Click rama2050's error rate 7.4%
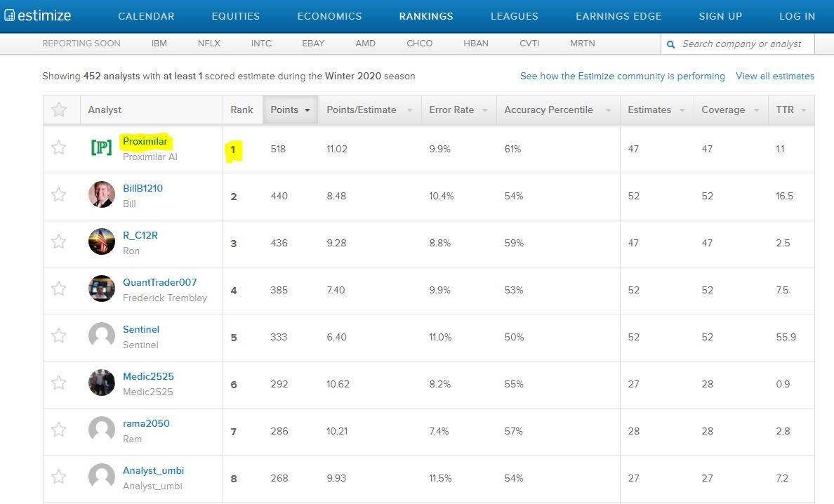 pos(439,432)
